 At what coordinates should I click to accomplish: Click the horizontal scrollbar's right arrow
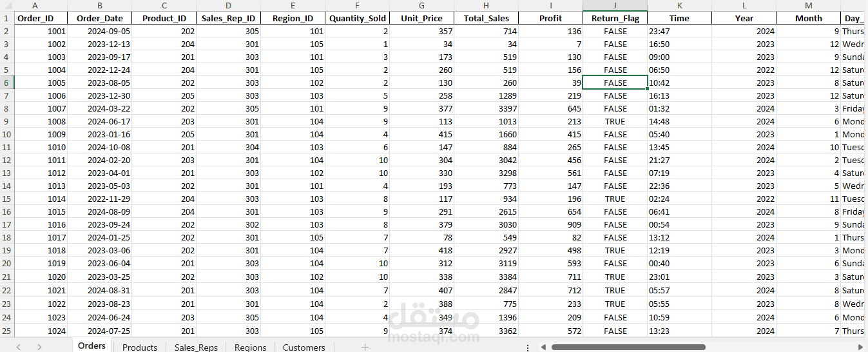tap(862, 347)
